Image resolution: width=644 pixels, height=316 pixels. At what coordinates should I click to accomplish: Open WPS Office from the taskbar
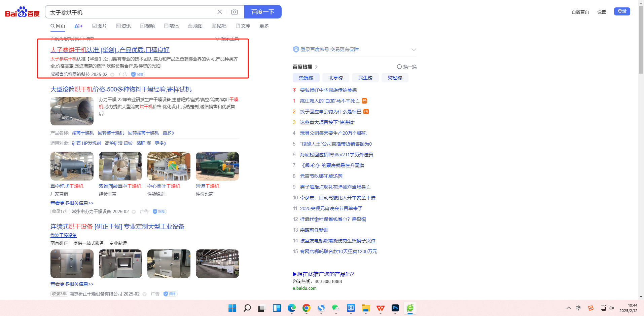(380, 308)
